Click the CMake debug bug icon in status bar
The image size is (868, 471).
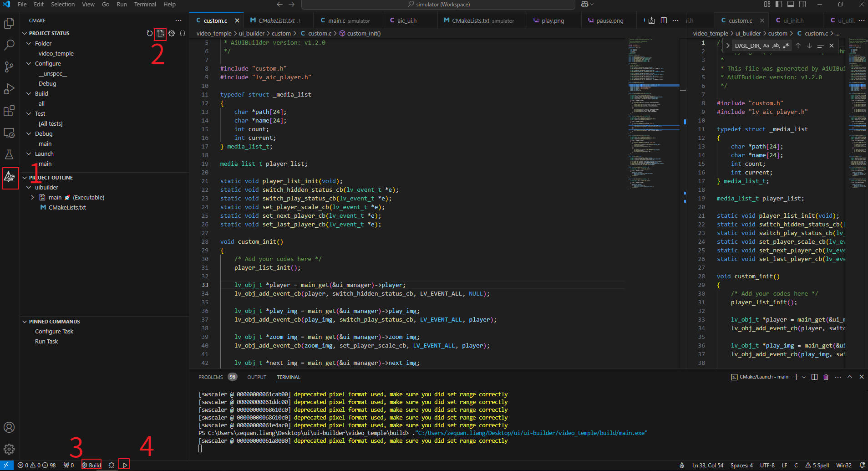pyautogui.click(x=112, y=465)
